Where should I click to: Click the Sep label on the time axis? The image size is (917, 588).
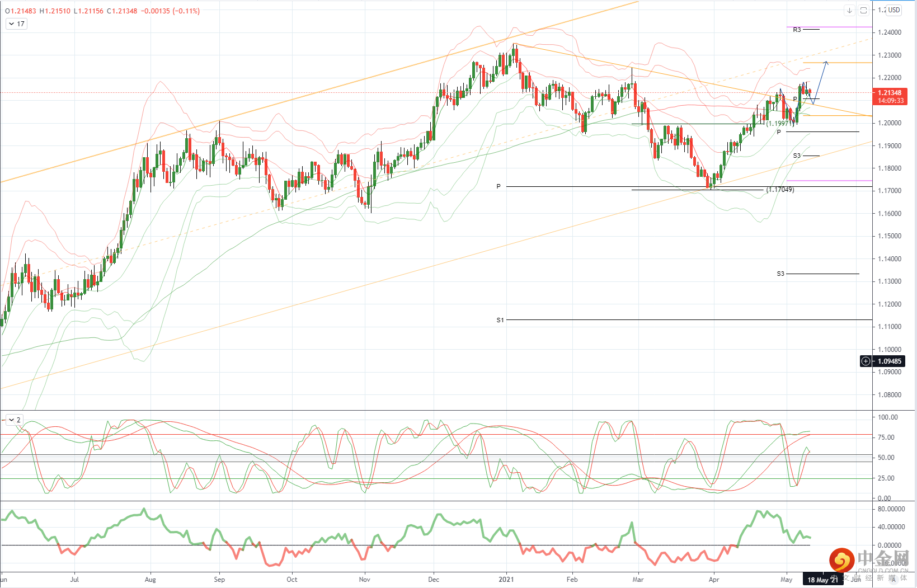(x=219, y=580)
